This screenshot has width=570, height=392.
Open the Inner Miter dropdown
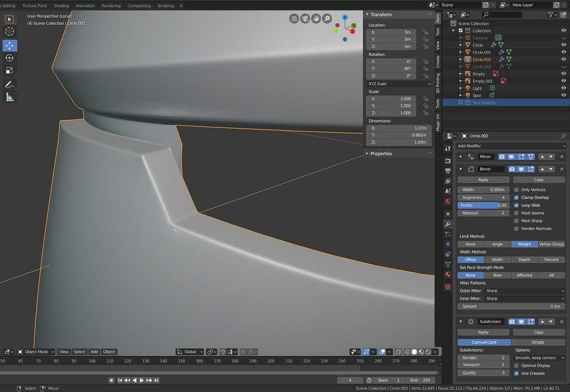pos(525,298)
